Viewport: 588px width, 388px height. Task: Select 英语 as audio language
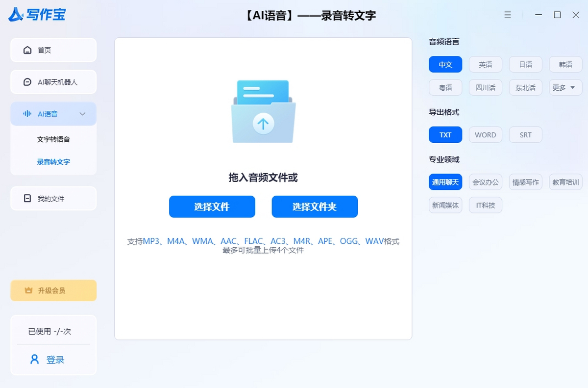click(485, 64)
